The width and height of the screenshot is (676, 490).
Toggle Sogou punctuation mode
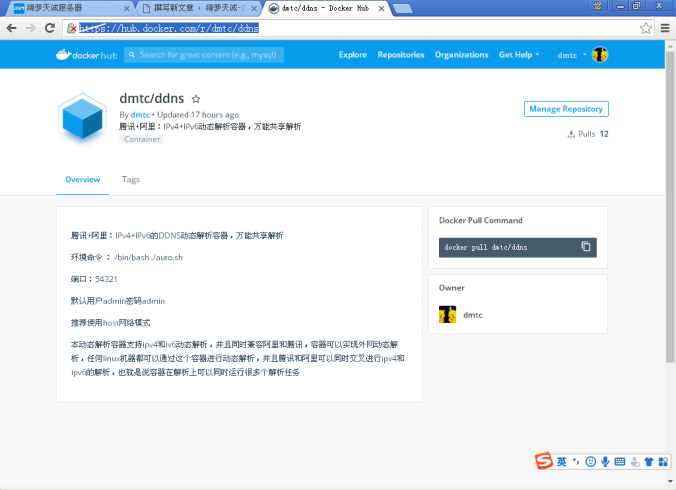click(576, 461)
